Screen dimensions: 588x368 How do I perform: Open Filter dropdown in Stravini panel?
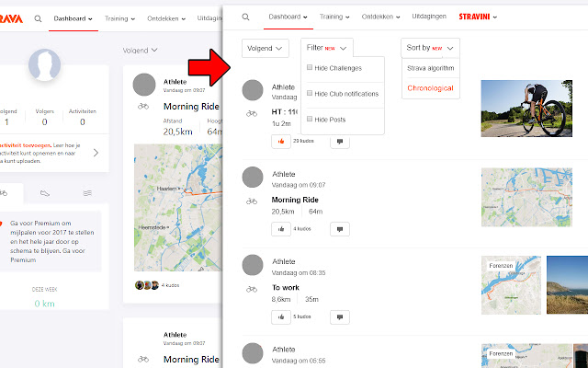(x=327, y=48)
